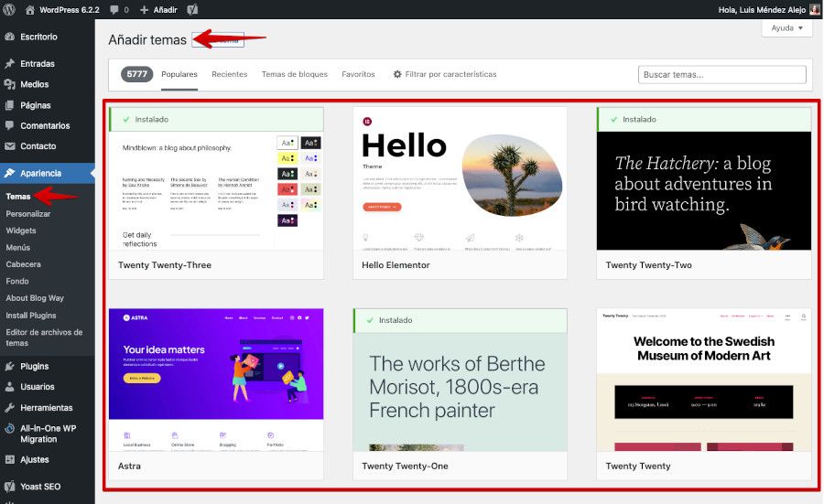
Task: Click the Usuarios person icon
Action: pos(9,386)
